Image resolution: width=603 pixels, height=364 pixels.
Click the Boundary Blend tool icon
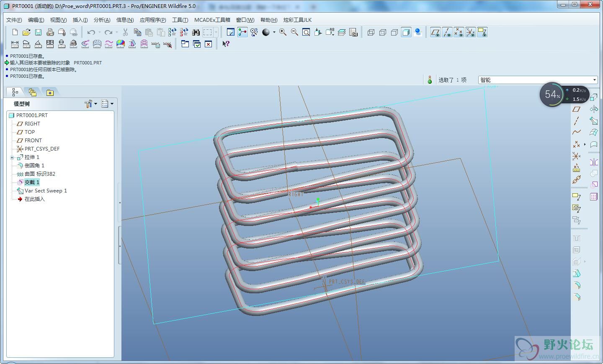pyautogui.click(x=594, y=133)
